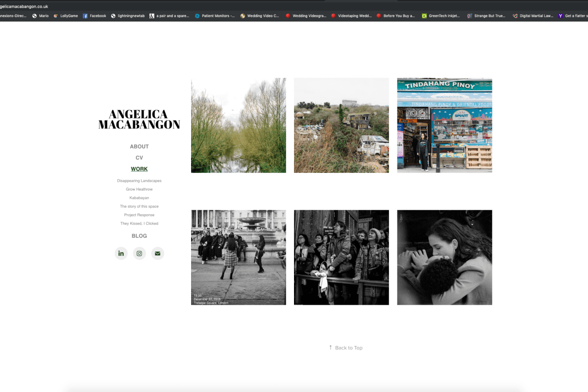This screenshot has height=392, width=588.
Task: Open the Trafalgar Square black-and-white photo
Action: point(238,257)
